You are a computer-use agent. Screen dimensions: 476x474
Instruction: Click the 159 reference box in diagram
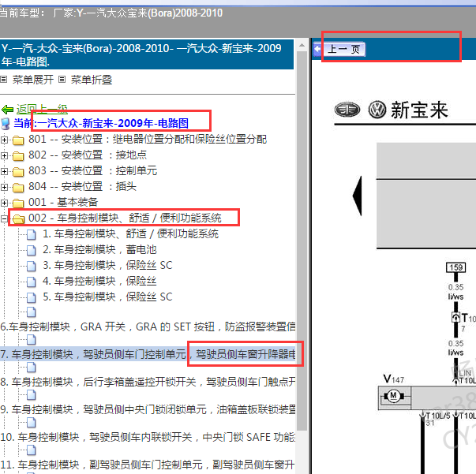click(455, 267)
